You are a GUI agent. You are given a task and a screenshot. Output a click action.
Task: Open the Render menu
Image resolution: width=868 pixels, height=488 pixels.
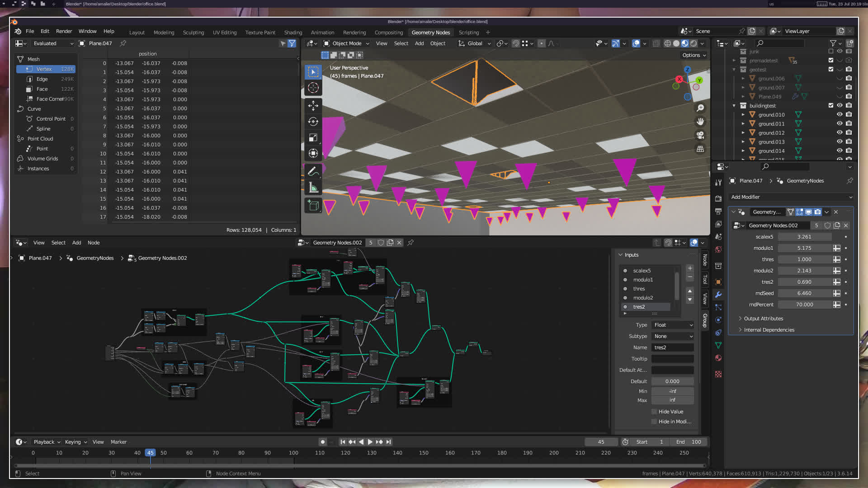click(x=64, y=31)
